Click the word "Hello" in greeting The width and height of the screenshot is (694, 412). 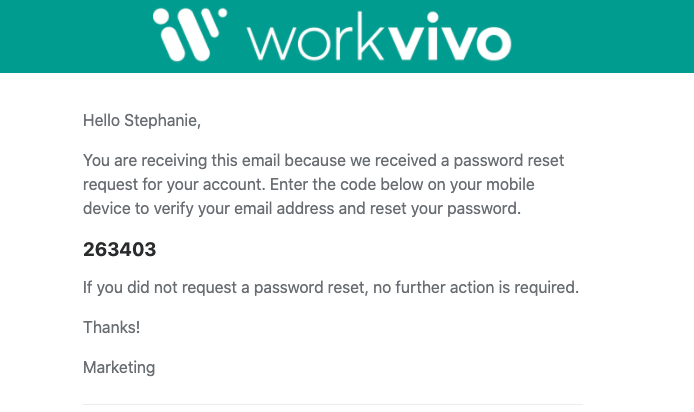101,122
